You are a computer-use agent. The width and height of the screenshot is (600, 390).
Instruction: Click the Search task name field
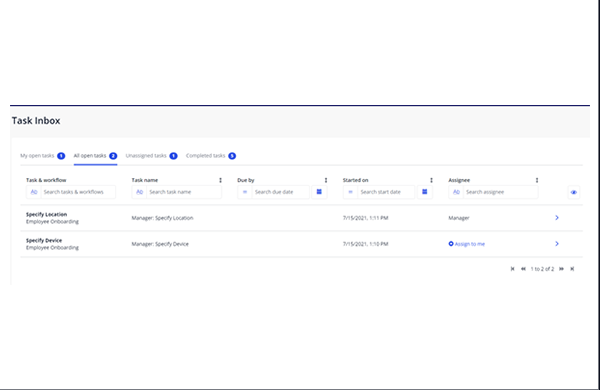click(x=184, y=192)
